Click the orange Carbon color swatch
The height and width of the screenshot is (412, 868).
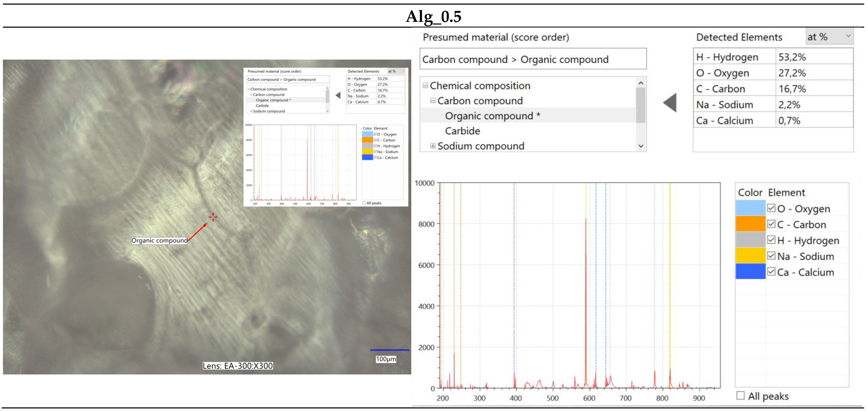750,224
